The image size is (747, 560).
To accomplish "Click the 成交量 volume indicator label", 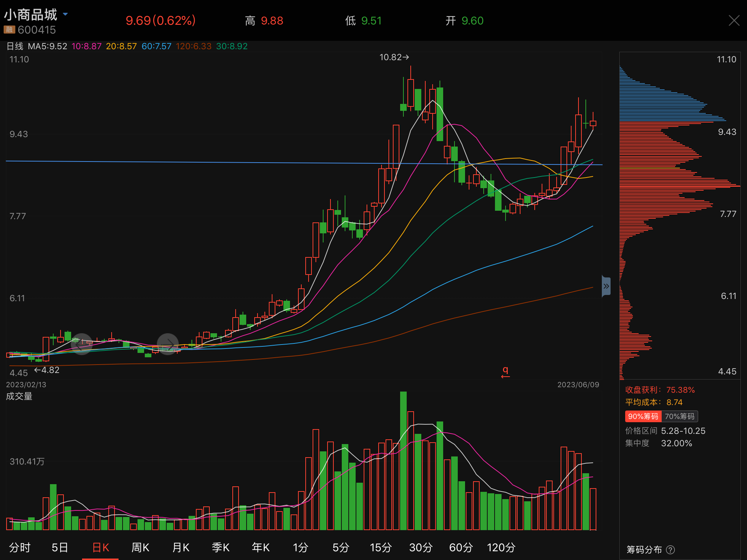I will click(19, 396).
